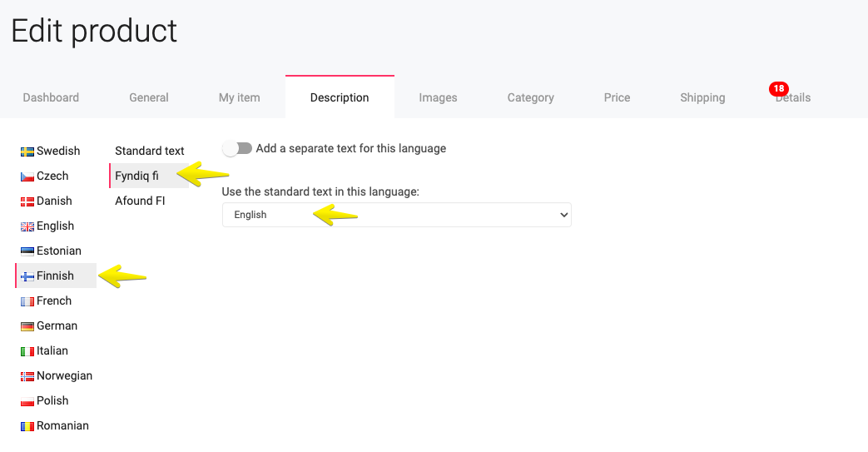Open the Category tab
Image resolution: width=868 pixels, height=452 pixels.
(530, 97)
